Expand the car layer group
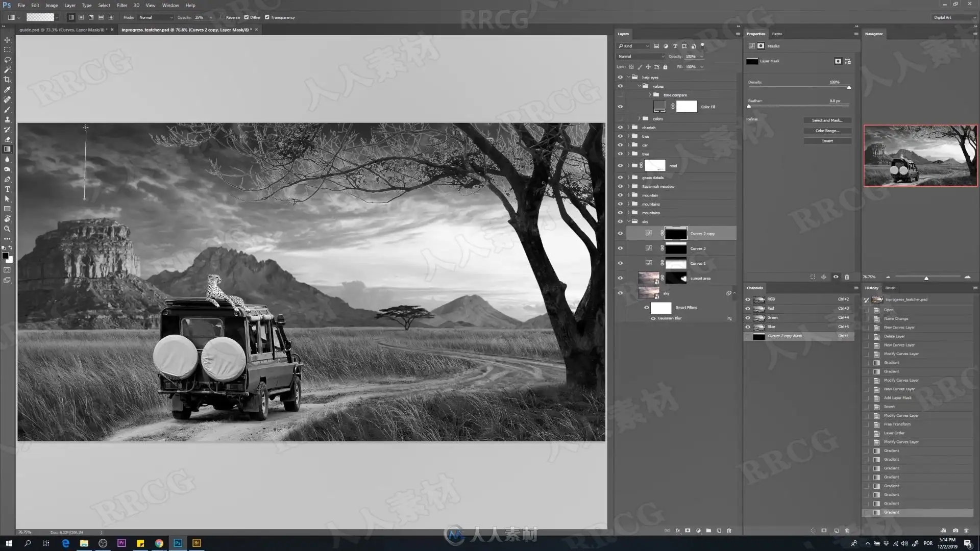 click(x=628, y=145)
